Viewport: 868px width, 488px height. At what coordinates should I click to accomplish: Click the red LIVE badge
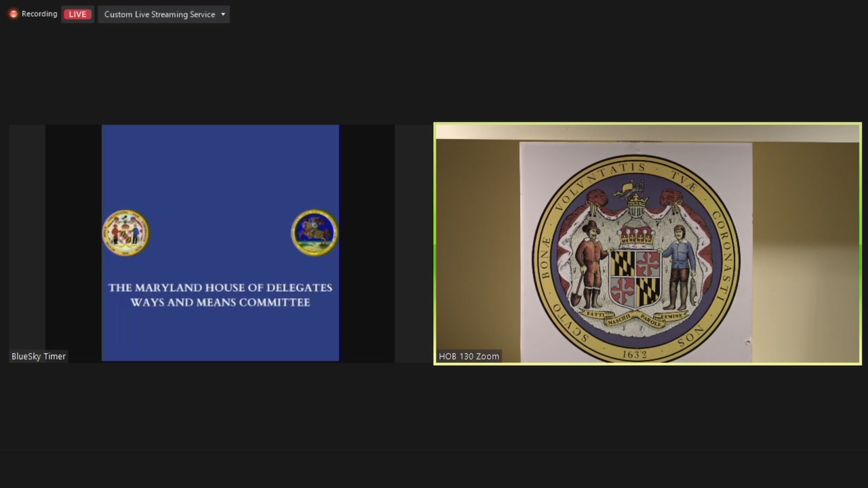pyautogui.click(x=77, y=14)
